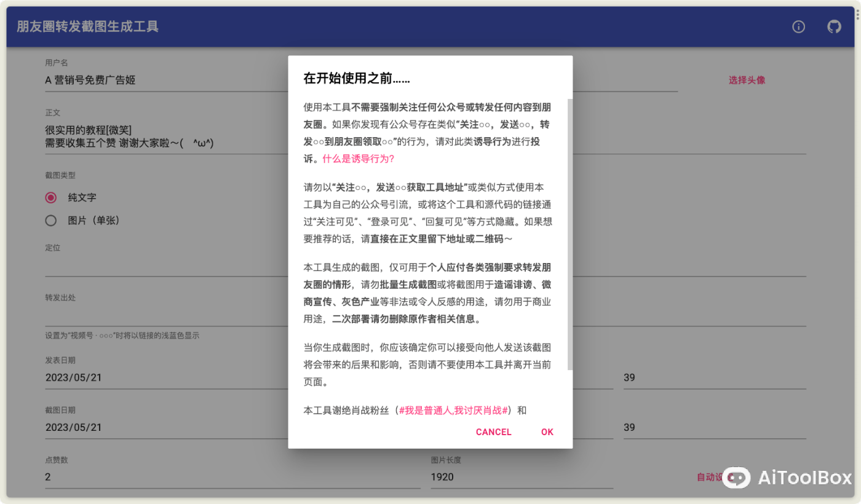The width and height of the screenshot is (861, 504).
Task: Open the GitHub repository icon
Action: (834, 26)
